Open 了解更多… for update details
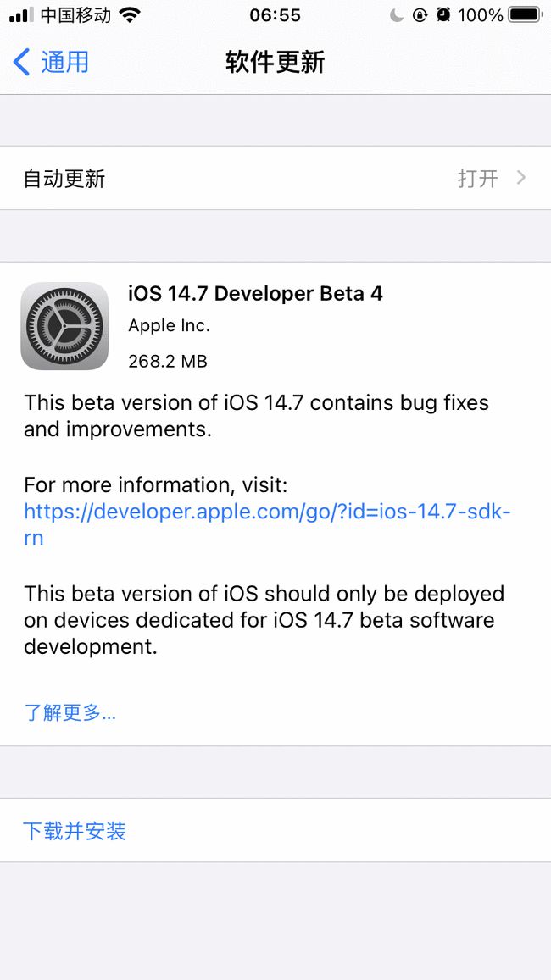Screen dimensions: 551x980 (70, 714)
